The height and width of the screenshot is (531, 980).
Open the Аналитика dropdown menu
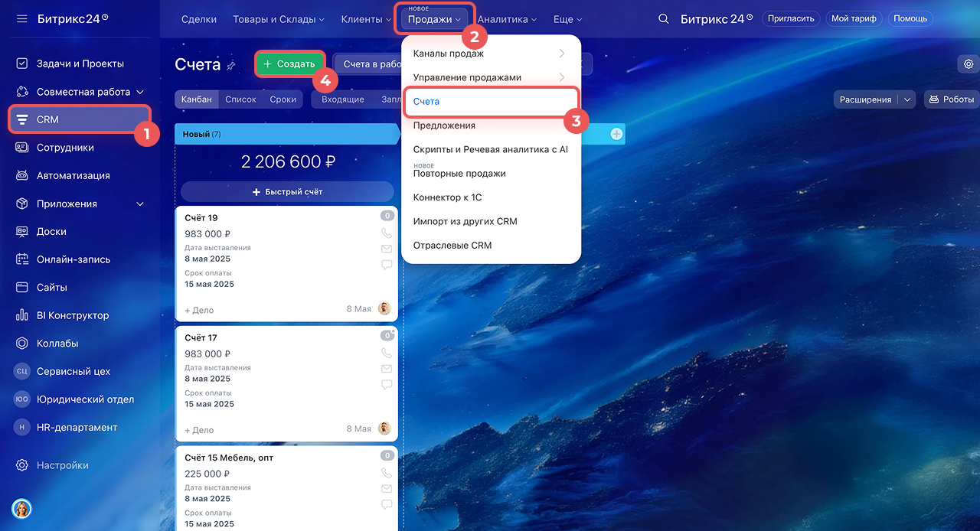pos(507,19)
